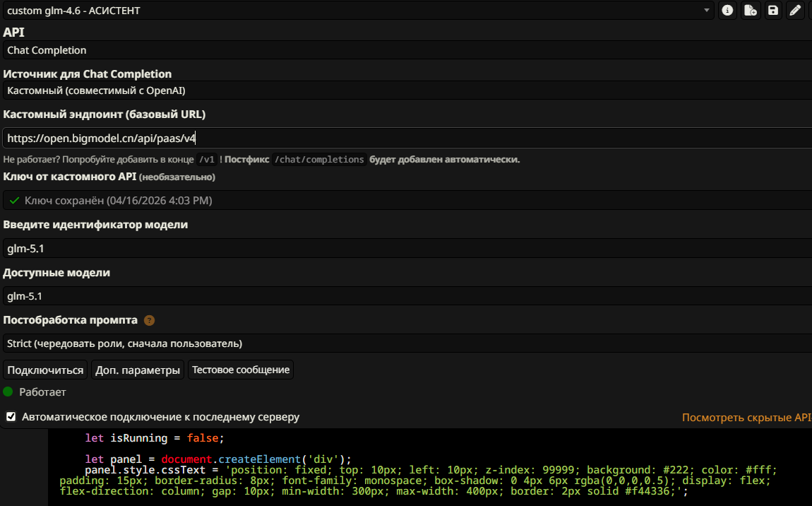The height and width of the screenshot is (506, 812).
Task: Toggle auto-connect to last server checkbox
Action: coord(11,417)
